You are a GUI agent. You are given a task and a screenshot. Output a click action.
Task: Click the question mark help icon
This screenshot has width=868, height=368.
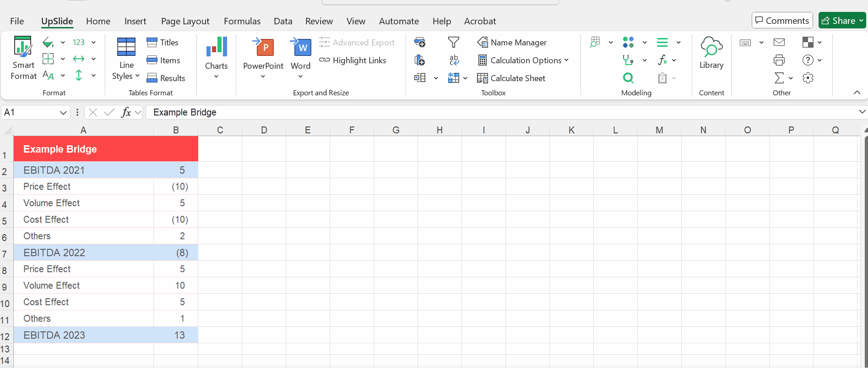pyautogui.click(x=808, y=60)
